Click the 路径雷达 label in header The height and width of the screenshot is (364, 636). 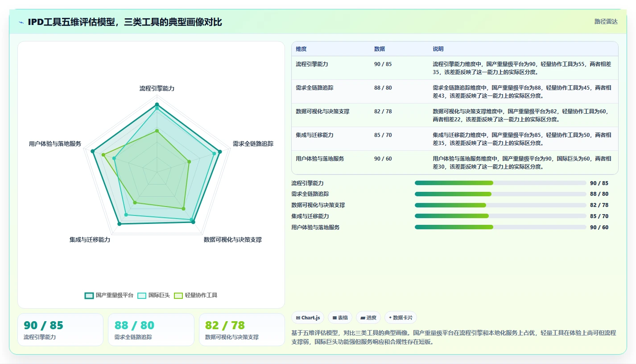(606, 21)
